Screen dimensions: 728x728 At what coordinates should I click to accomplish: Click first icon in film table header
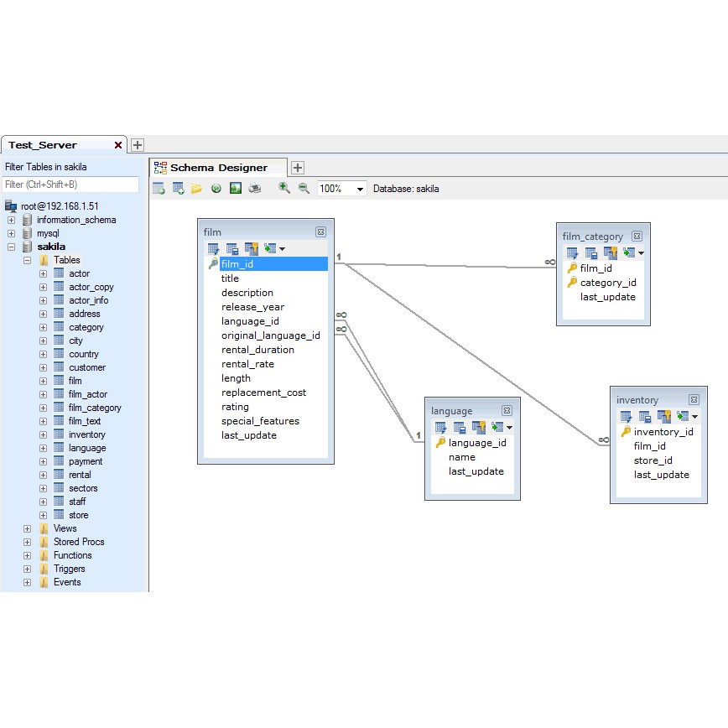214,248
